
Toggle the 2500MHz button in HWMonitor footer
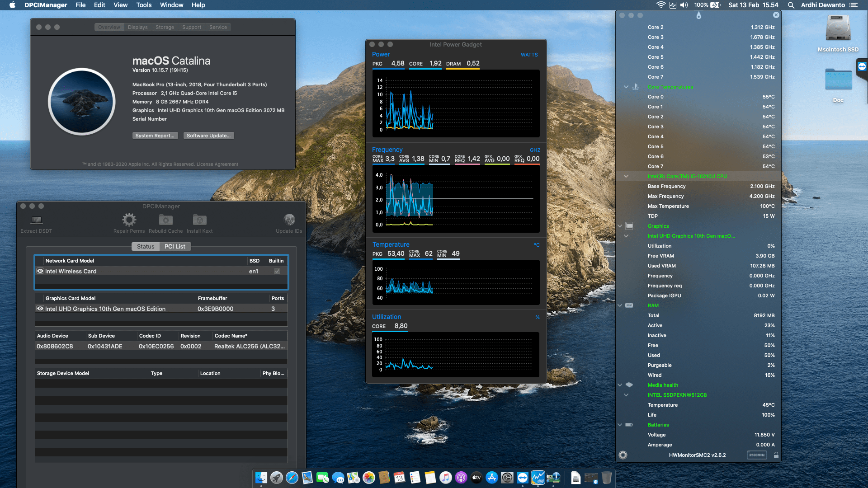757,455
